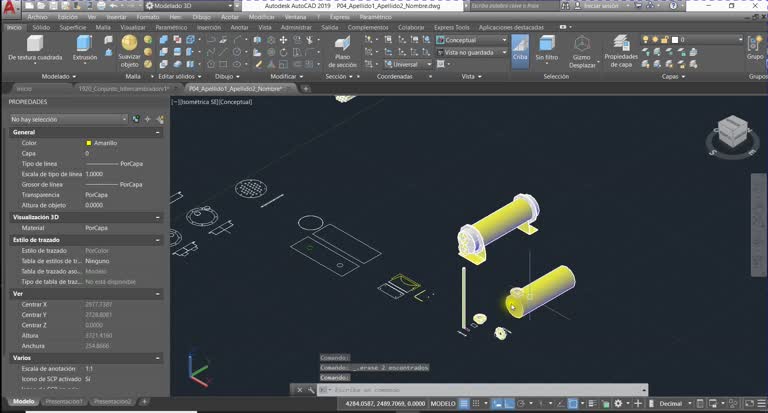Switch to the Sólido ribbon tab

coord(41,27)
